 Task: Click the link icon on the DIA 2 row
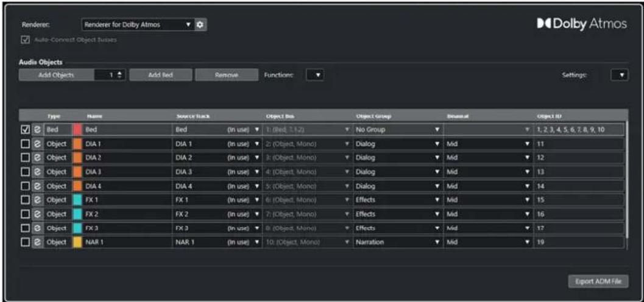click(38, 158)
